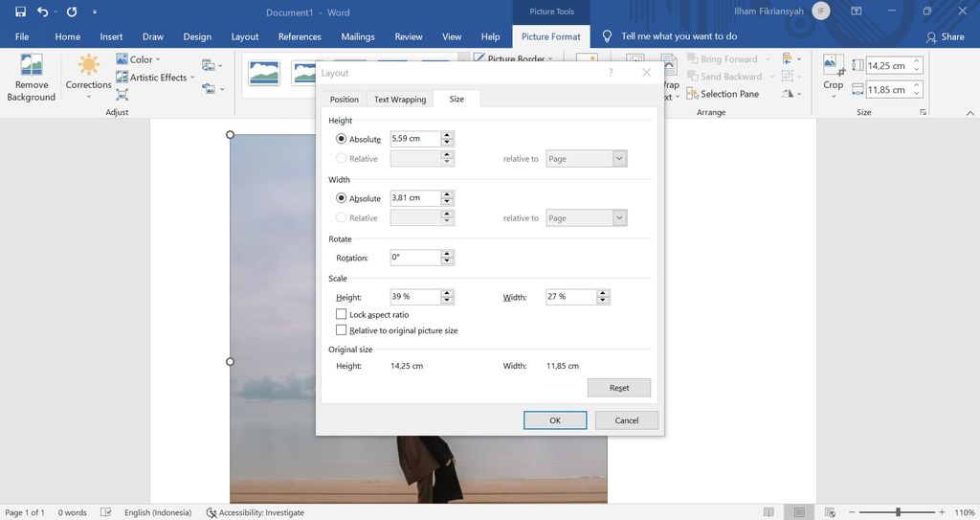
Task: Click the Share button label
Action: (x=952, y=37)
